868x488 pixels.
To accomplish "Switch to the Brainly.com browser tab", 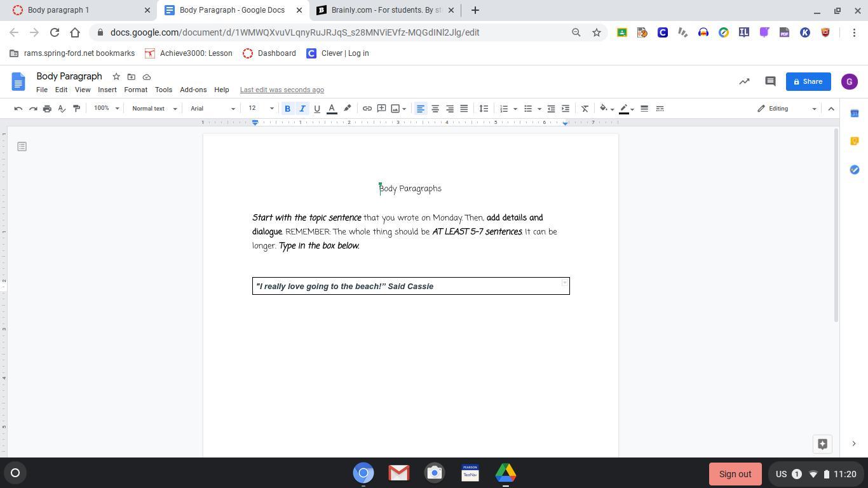I will click(x=384, y=10).
